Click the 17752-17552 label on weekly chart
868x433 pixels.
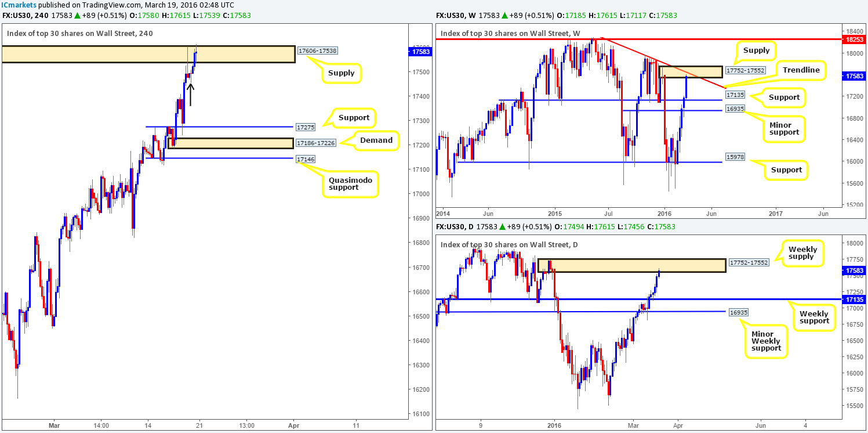coord(745,71)
